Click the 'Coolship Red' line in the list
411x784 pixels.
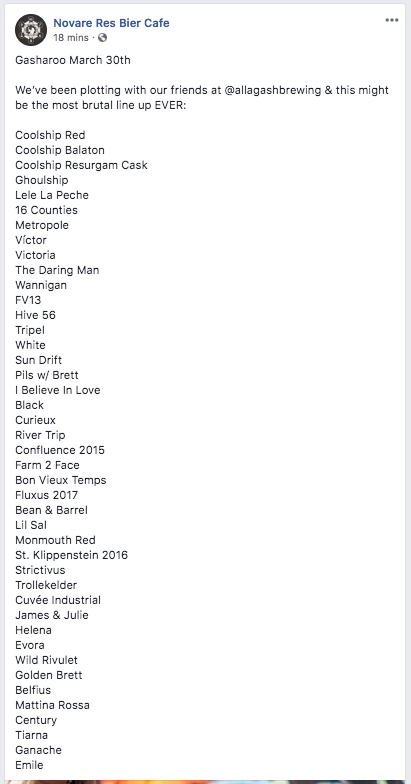(x=50, y=136)
